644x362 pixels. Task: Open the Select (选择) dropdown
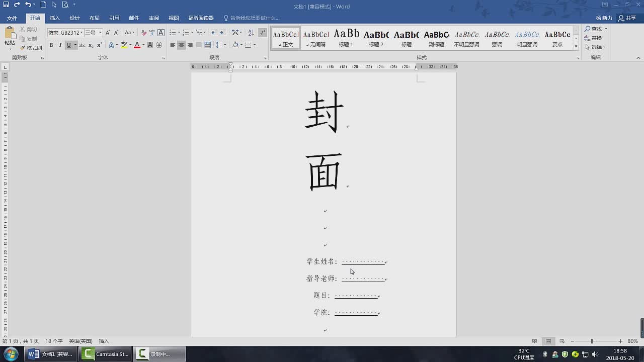coord(595,47)
